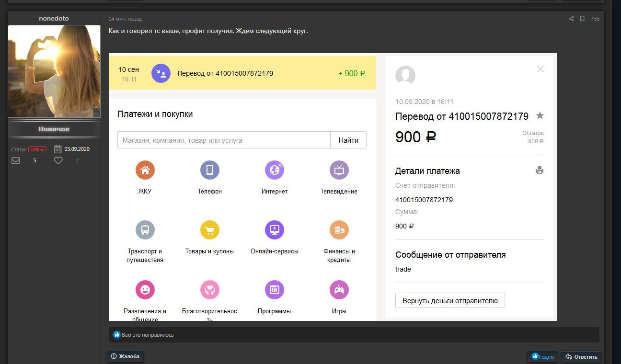The width and height of the screenshot is (621, 364).
Task: Open the Телефон payment category
Action: 209,178
